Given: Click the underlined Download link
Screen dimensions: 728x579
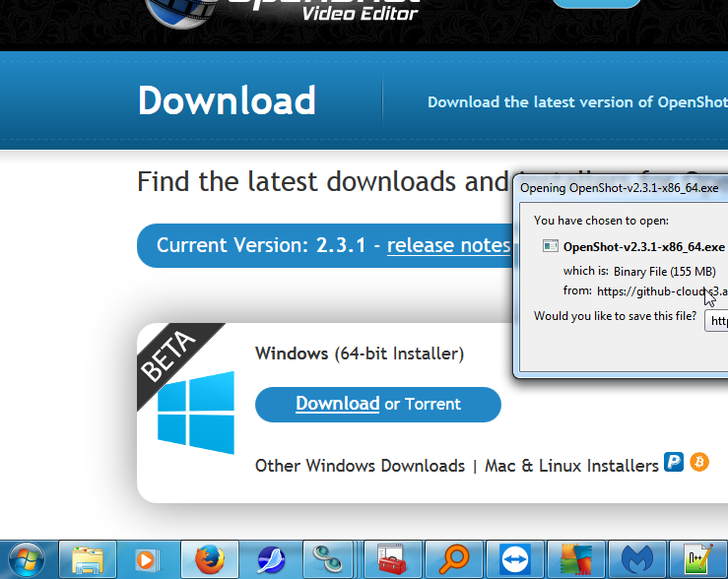Looking at the screenshot, I should tap(338, 404).
